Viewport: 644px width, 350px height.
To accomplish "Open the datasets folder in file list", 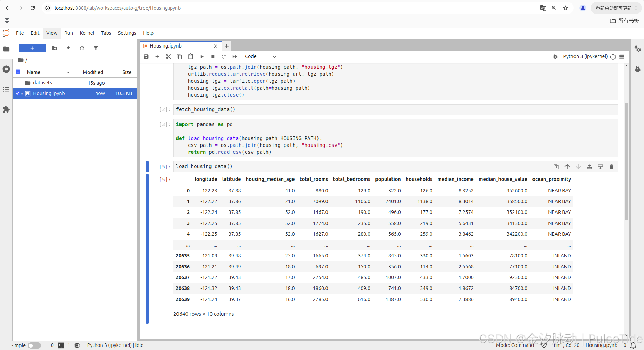I will 75,83.
